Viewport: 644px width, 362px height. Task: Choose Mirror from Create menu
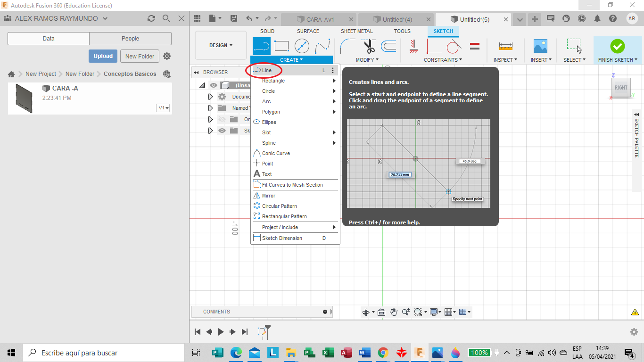tap(294, 196)
